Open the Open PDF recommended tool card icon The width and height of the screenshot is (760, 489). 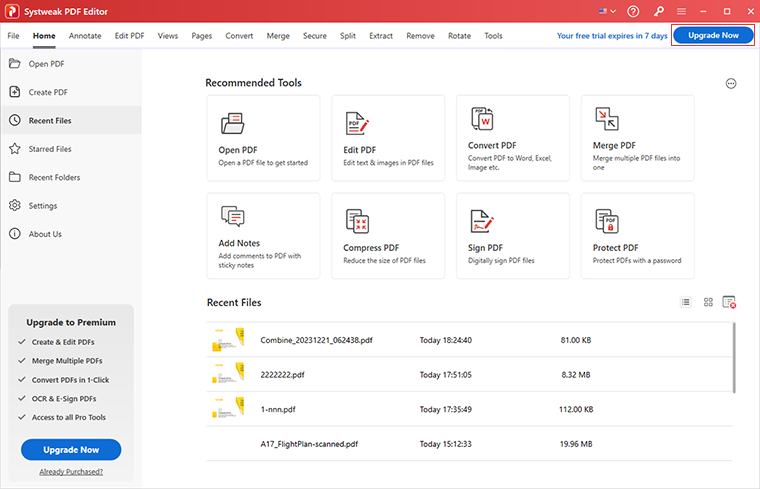pos(233,123)
